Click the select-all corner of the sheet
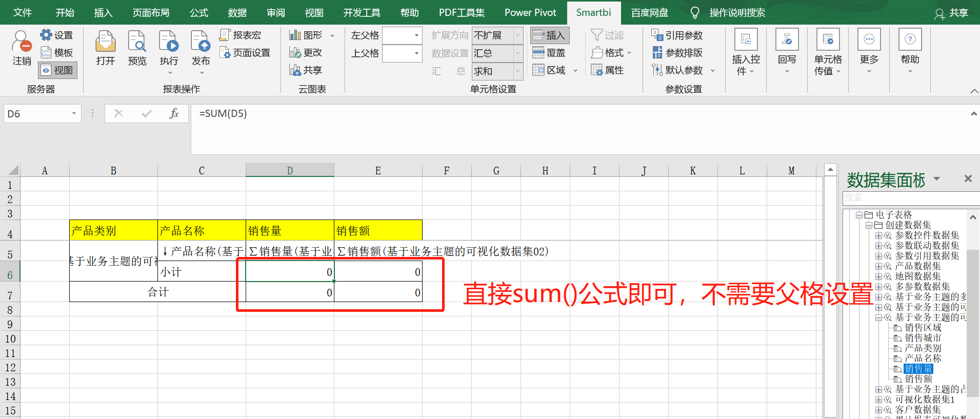The height and width of the screenshot is (419, 980). pyautogui.click(x=10, y=170)
